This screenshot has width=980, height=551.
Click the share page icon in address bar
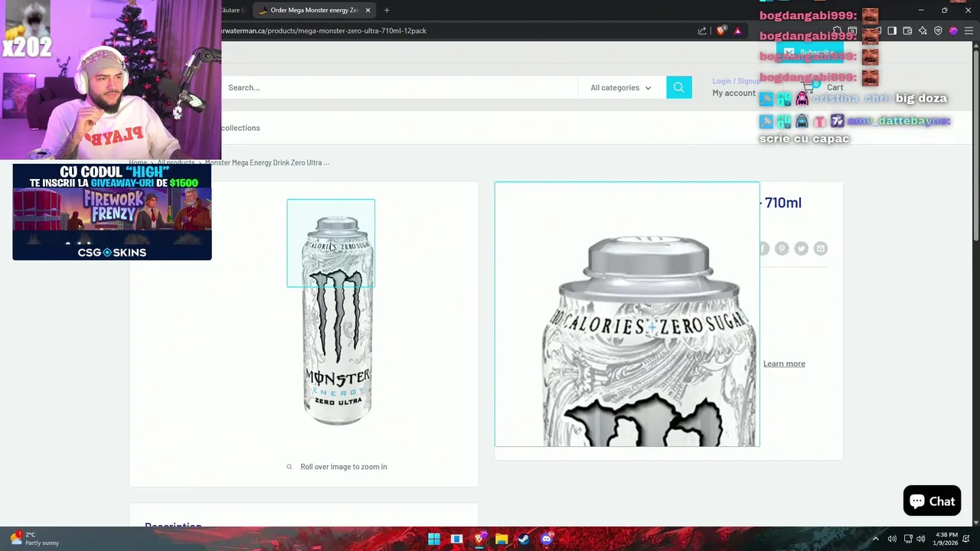[702, 31]
